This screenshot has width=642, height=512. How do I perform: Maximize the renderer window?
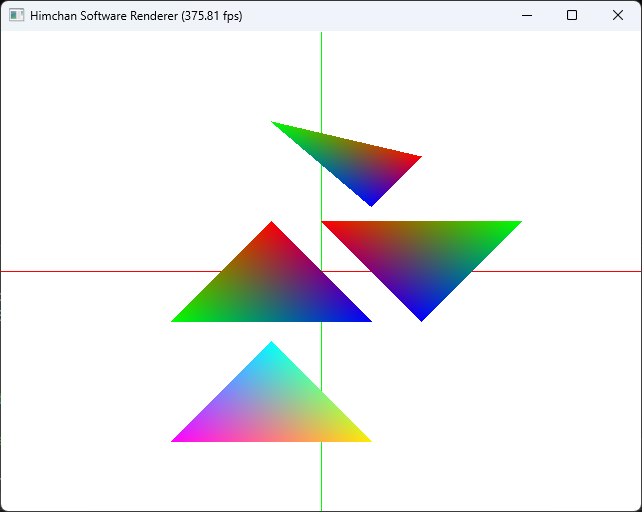[572, 16]
